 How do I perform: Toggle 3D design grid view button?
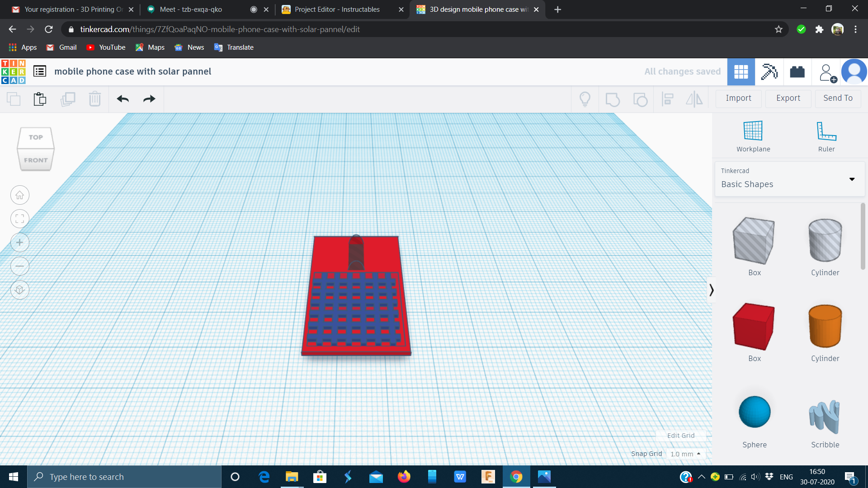tap(741, 72)
